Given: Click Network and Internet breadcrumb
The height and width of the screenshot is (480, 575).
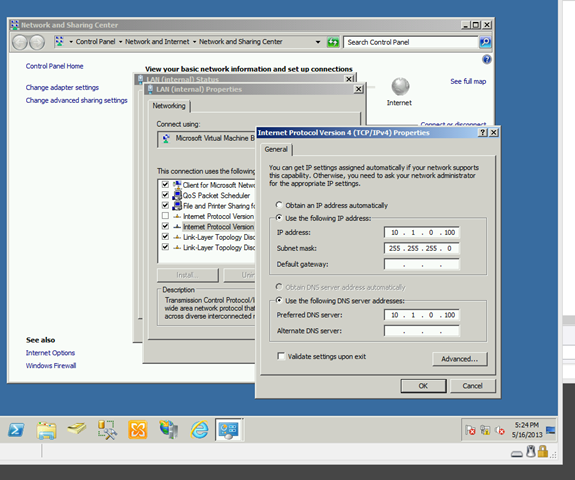Looking at the screenshot, I should tap(157, 42).
